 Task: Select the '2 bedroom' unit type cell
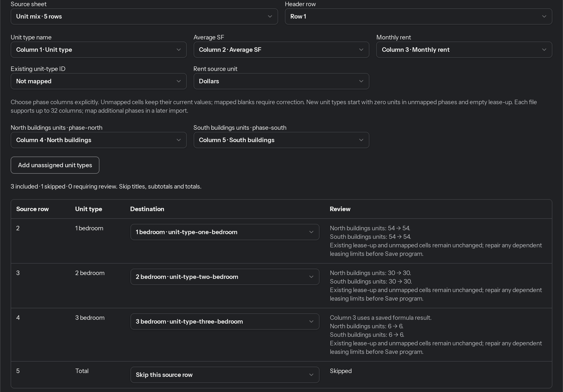(90, 273)
